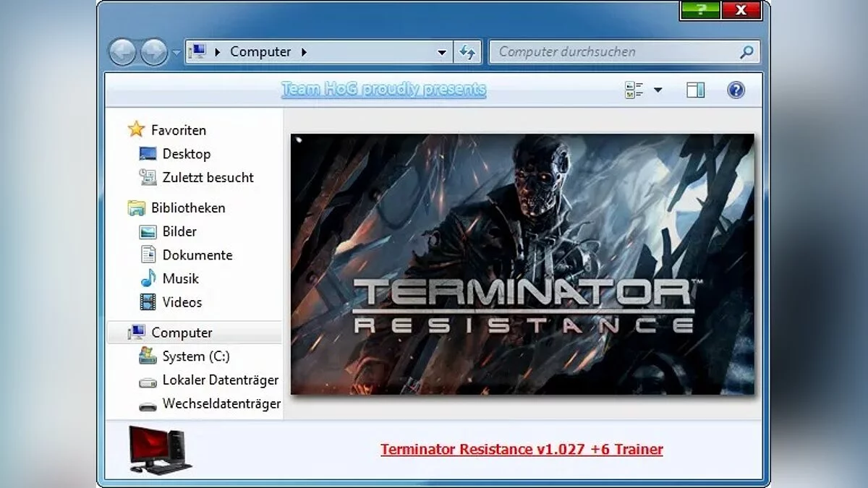
Task: Open Zuletzt besucht from the sidebar
Action: (x=210, y=177)
